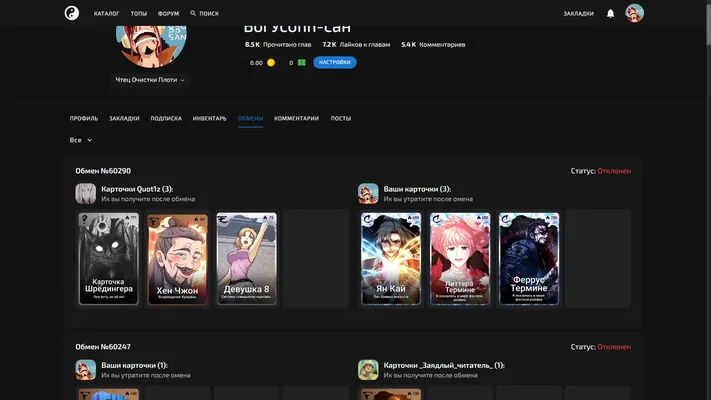
Task: Switch to the Профиль tab
Action: click(84, 118)
